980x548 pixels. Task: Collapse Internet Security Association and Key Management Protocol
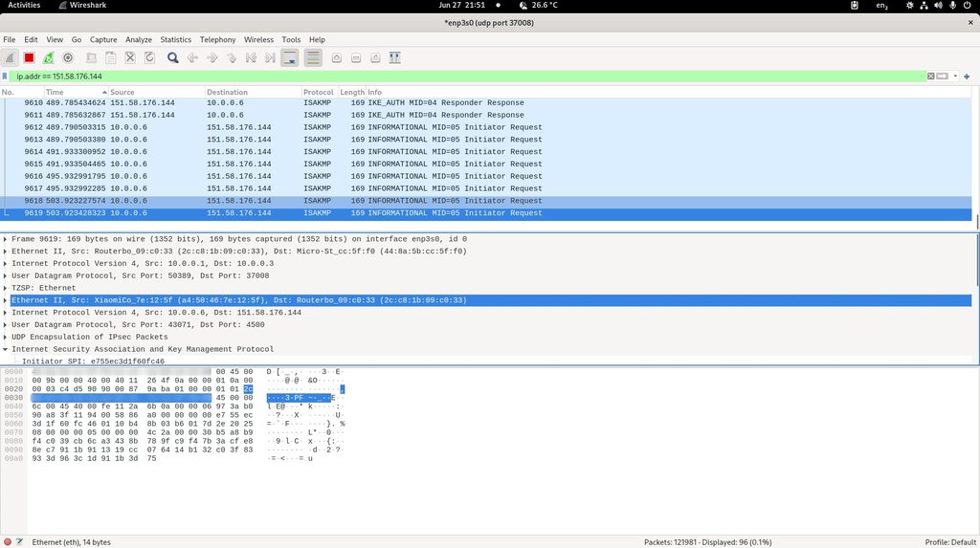point(6,349)
